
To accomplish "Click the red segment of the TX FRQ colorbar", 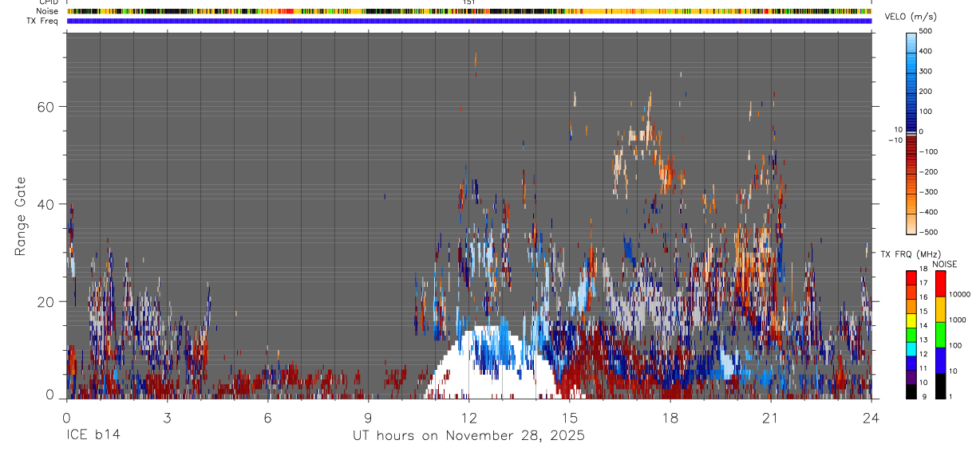I will coord(911,276).
